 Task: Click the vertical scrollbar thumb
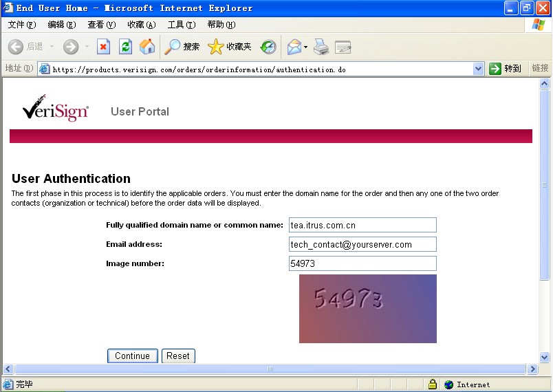(x=544, y=185)
